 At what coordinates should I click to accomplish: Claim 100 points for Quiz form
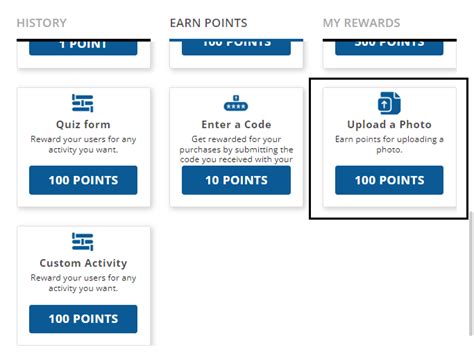click(x=83, y=180)
